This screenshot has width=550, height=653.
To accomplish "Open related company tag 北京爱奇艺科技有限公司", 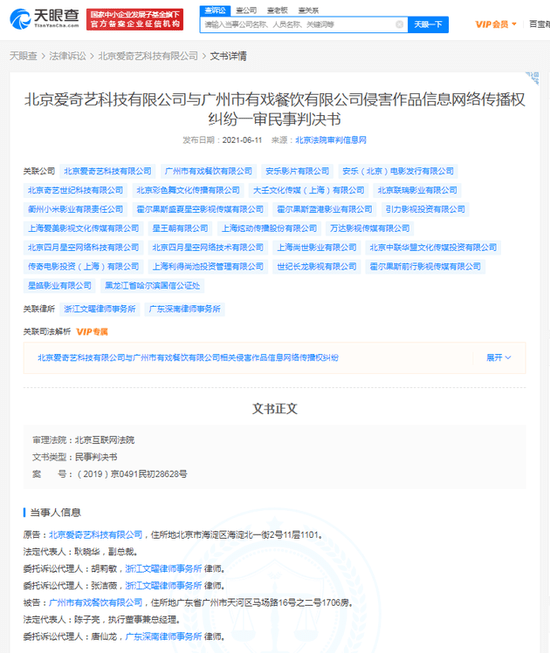I will [108, 171].
